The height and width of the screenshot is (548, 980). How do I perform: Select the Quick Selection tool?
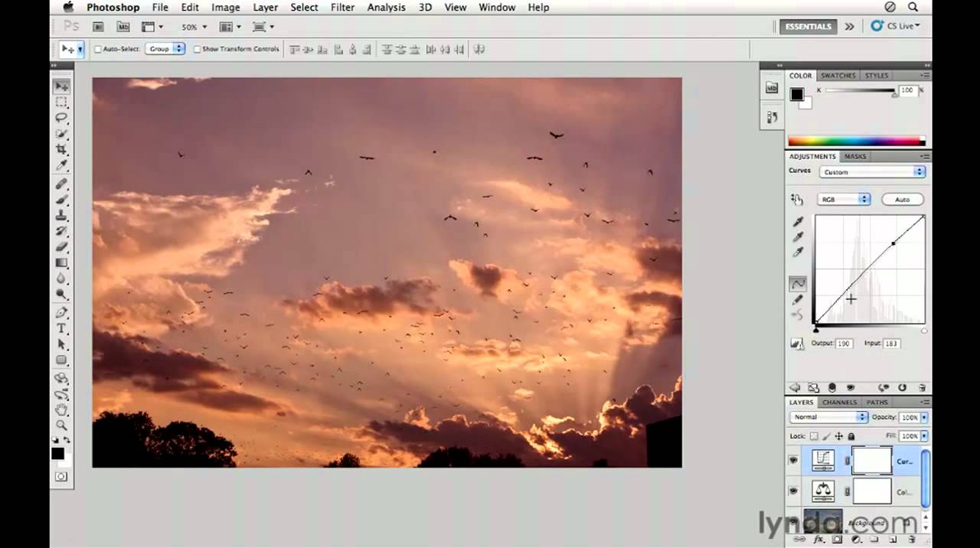61,134
